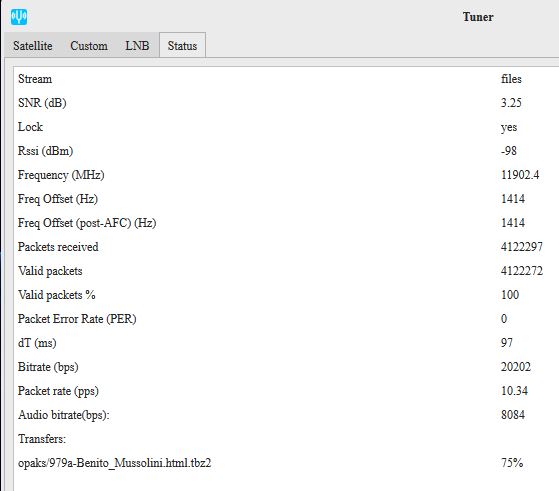
Task: Open the Custom tab
Action: click(x=89, y=46)
